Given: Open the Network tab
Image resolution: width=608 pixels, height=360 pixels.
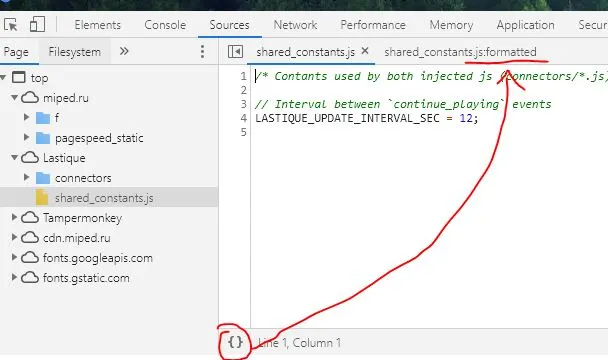Looking at the screenshot, I should (x=295, y=25).
